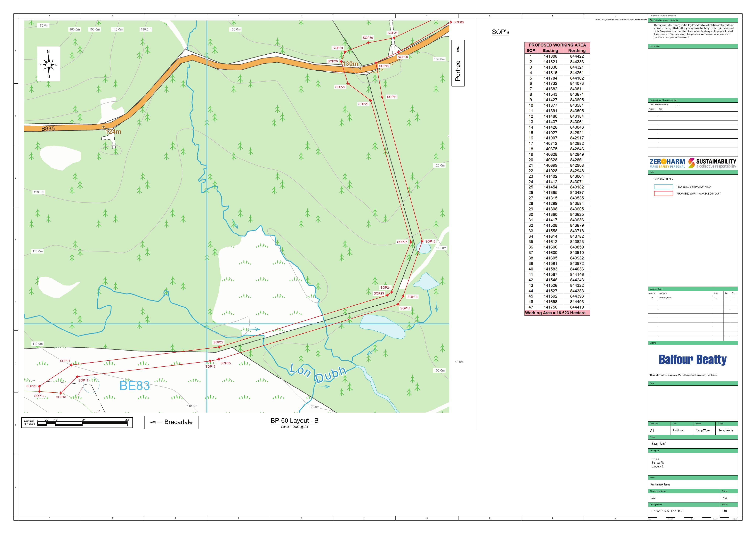
Task: Click the Balfour Beatty logo
Action: click(693, 360)
